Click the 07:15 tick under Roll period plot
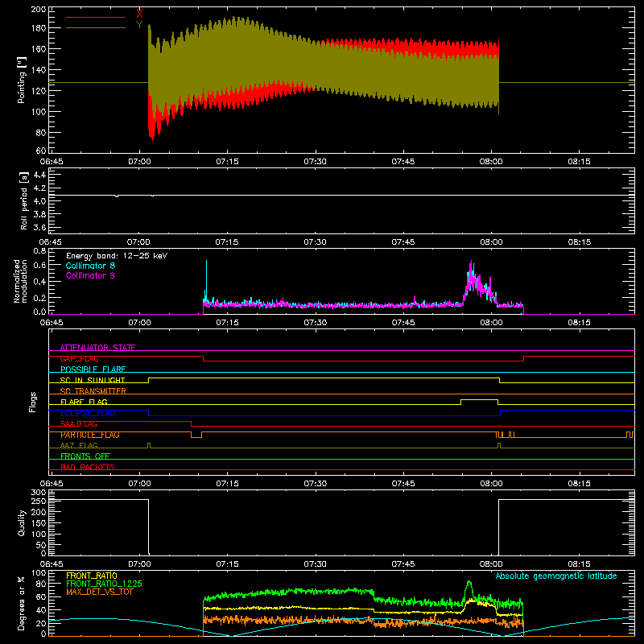Screen dimensions: 644x644 tap(227, 242)
